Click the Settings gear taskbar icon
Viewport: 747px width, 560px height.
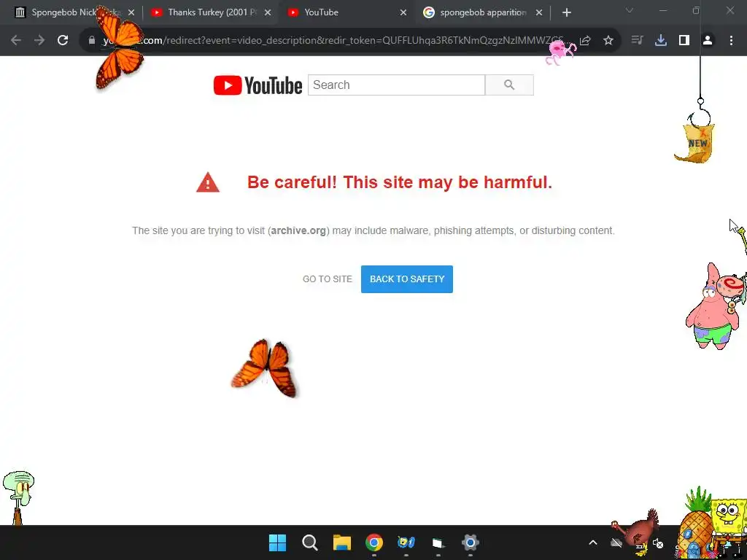click(x=471, y=542)
